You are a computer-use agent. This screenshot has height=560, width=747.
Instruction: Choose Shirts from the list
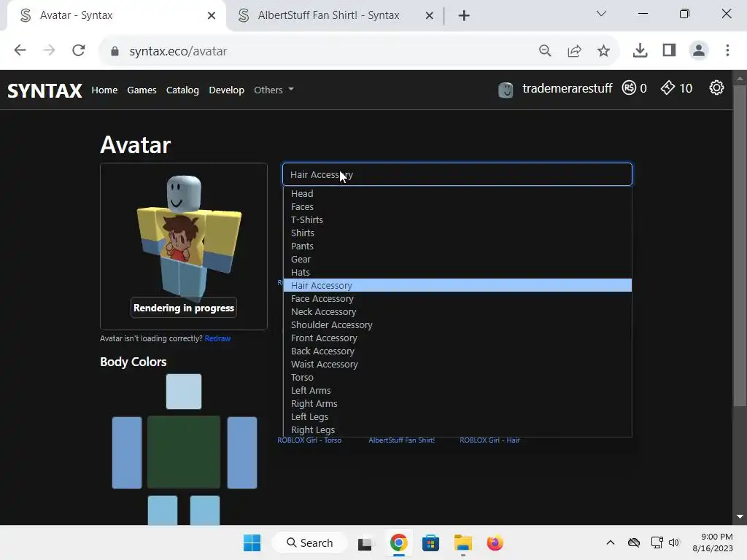(x=457, y=233)
